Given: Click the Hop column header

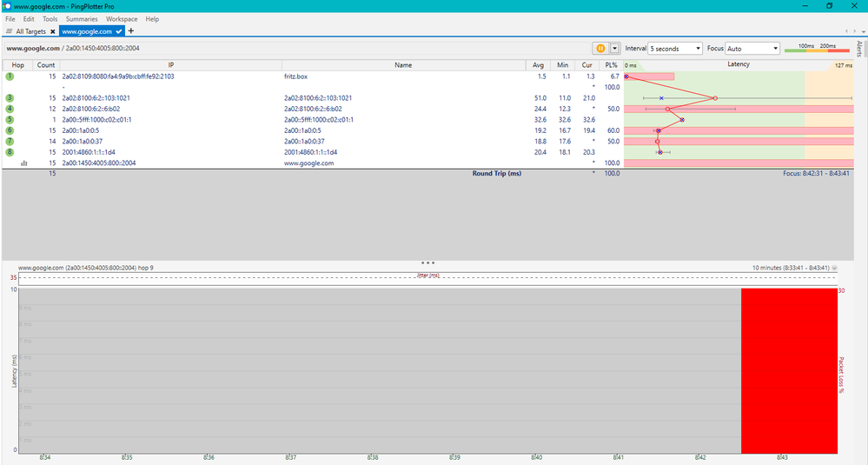Looking at the screenshot, I should pyautogui.click(x=17, y=65).
